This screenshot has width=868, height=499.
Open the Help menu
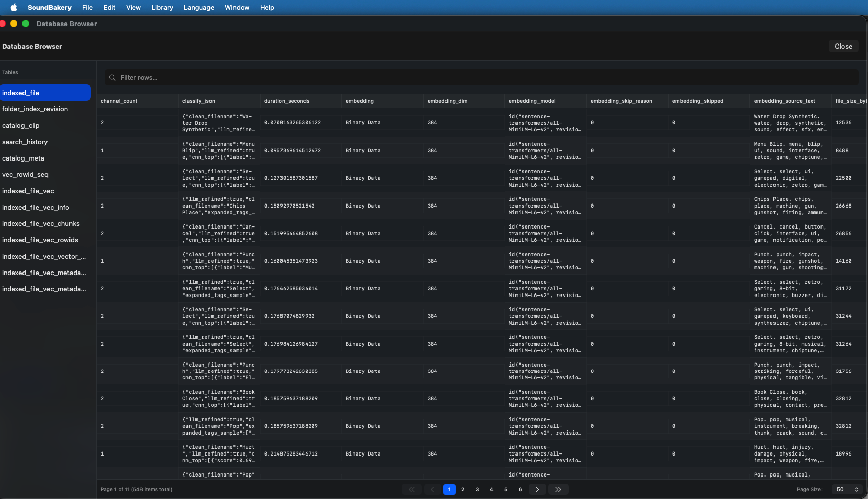tap(267, 7)
